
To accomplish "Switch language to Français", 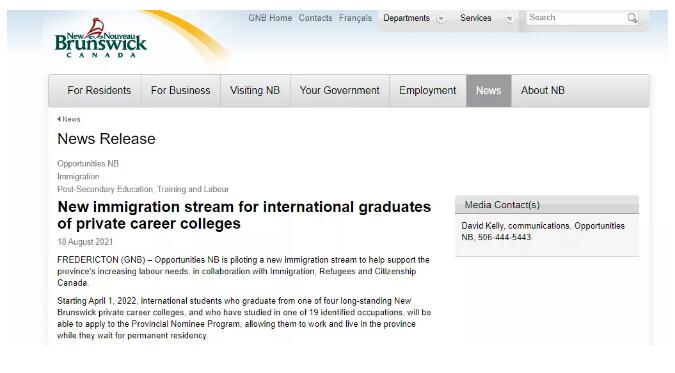I will point(356,18).
